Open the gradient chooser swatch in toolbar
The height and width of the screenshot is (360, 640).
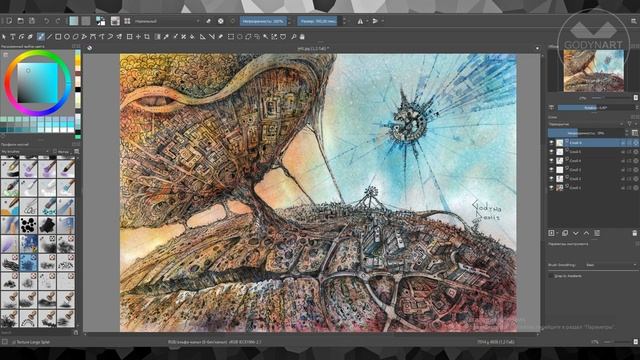[74, 21]
